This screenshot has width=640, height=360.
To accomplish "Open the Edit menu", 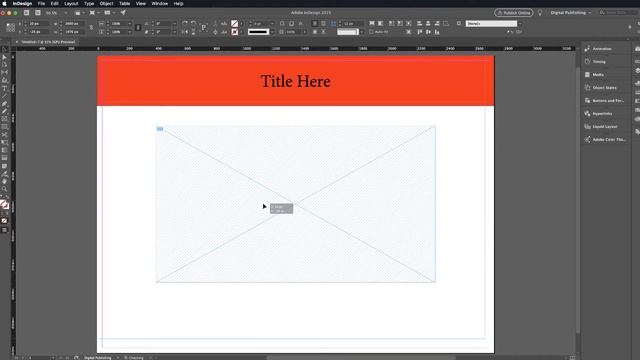I will point(54,4).
